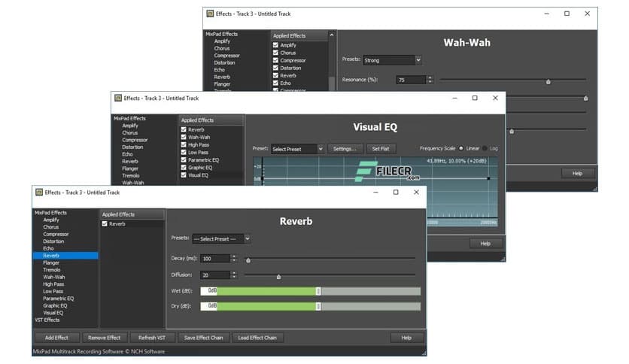The height and width of the screenshot is (364, 629).
Task: Decrease Diffusion value with the down spinner arrow
Action: pyautogui.click(x=234, y=278)
